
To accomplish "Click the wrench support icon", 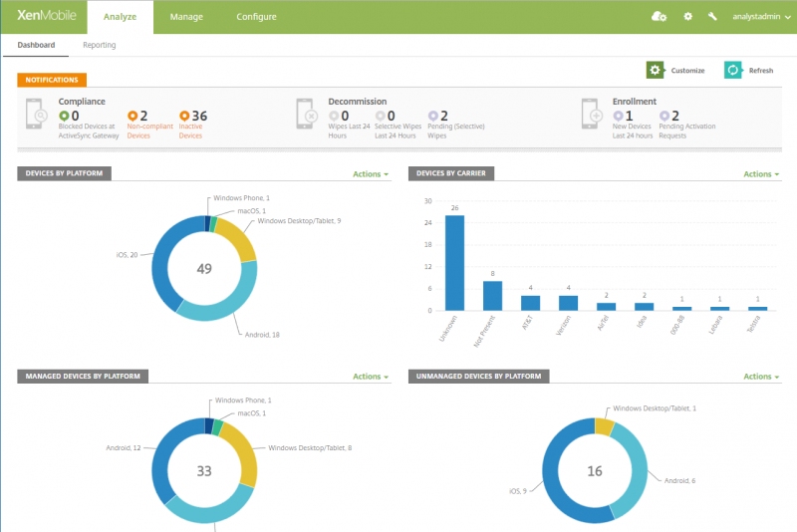I will click(712, 16).
